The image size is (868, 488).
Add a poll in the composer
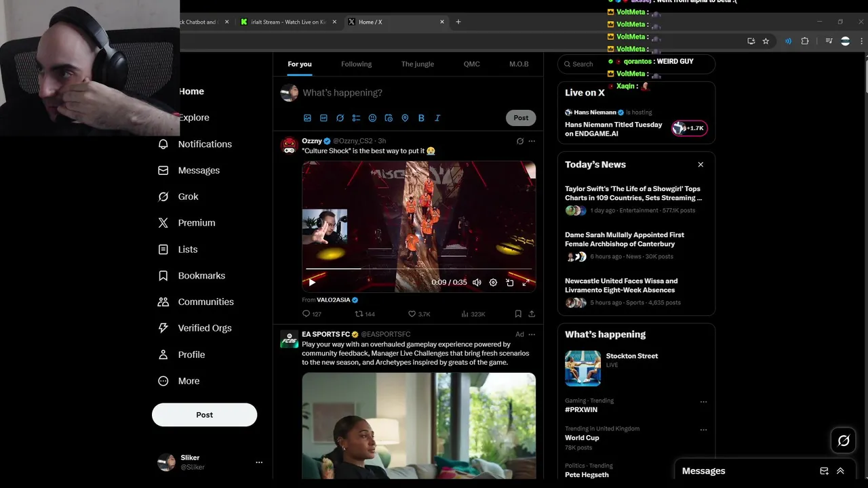(x=356, y=118)
